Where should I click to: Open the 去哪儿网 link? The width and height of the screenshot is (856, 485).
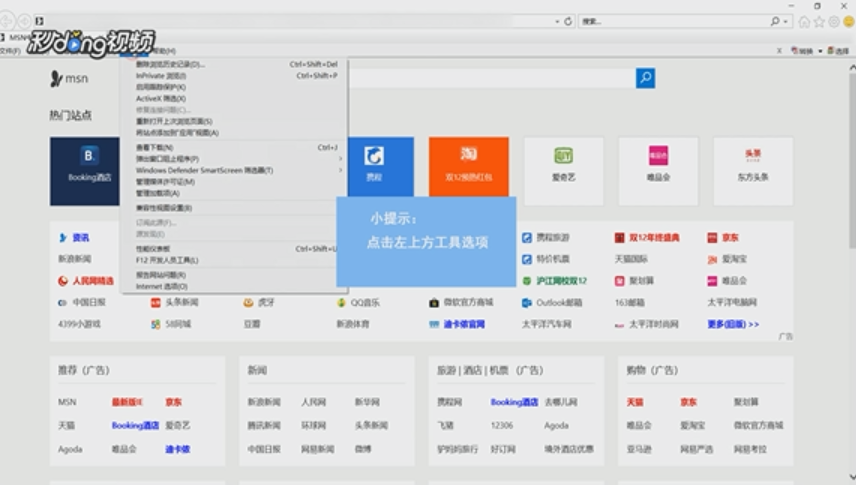point(561,402)
